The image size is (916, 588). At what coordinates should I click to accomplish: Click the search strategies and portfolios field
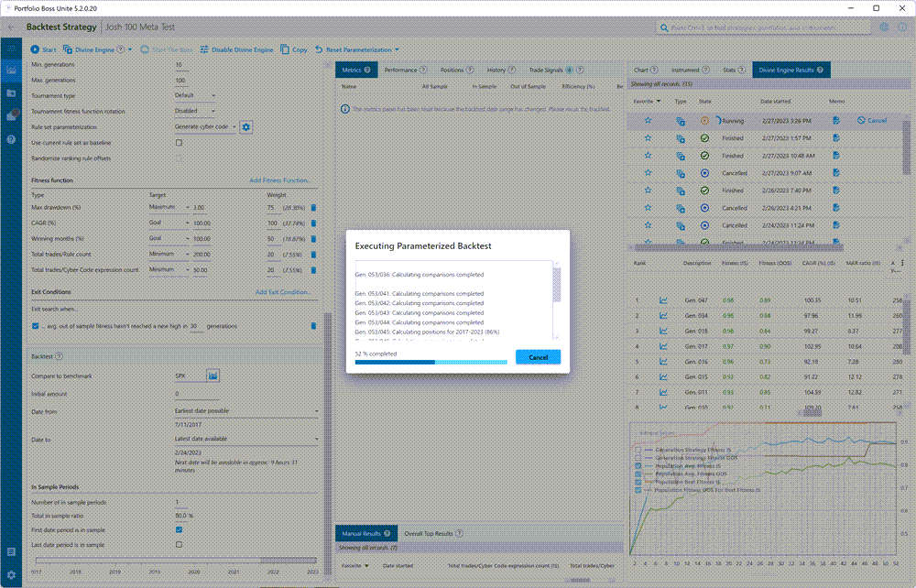tap(764, 27)
